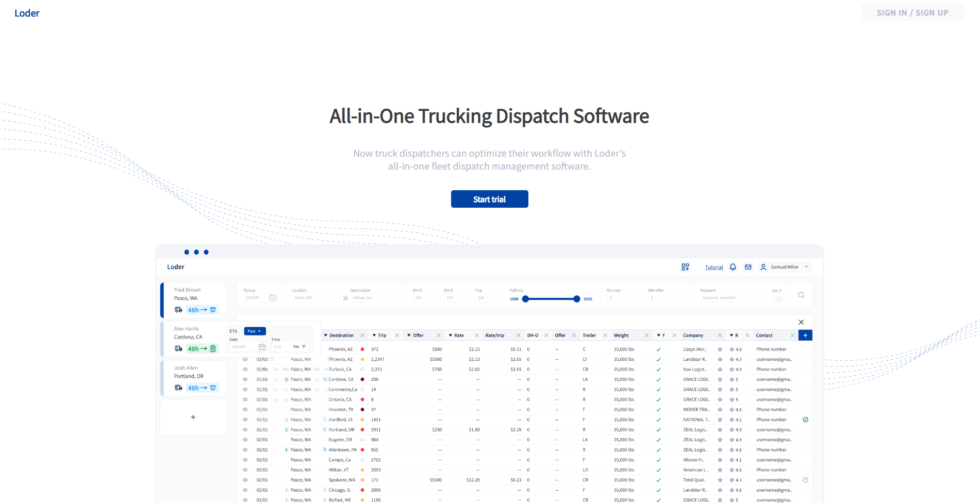The image size is (980, 503).
Task: Click the left handle of Full trip slider
Action: 525,299
